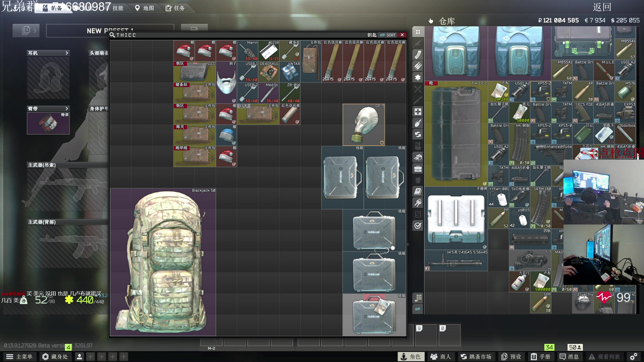
Task: Filter stash by checkmark icon
Action: (418, 225)
